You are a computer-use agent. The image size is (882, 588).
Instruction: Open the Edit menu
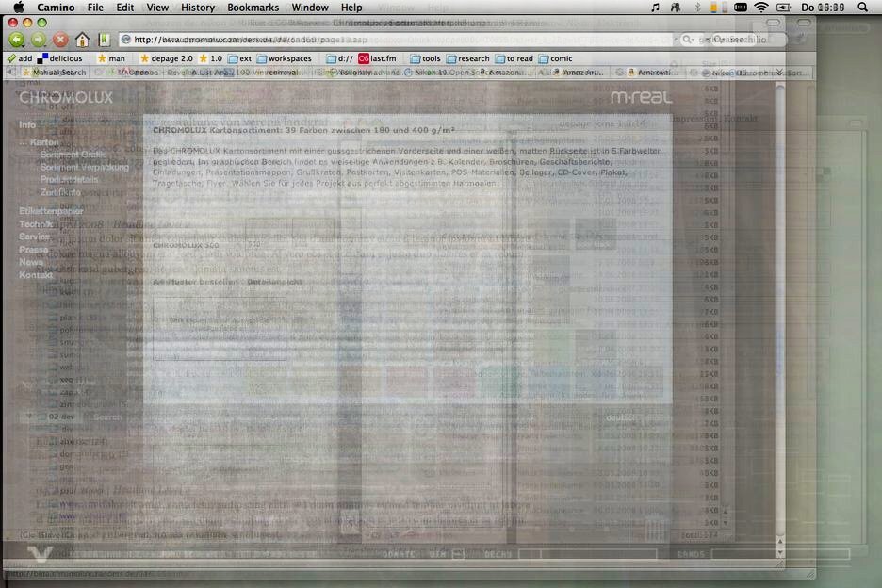coord(125,8)
